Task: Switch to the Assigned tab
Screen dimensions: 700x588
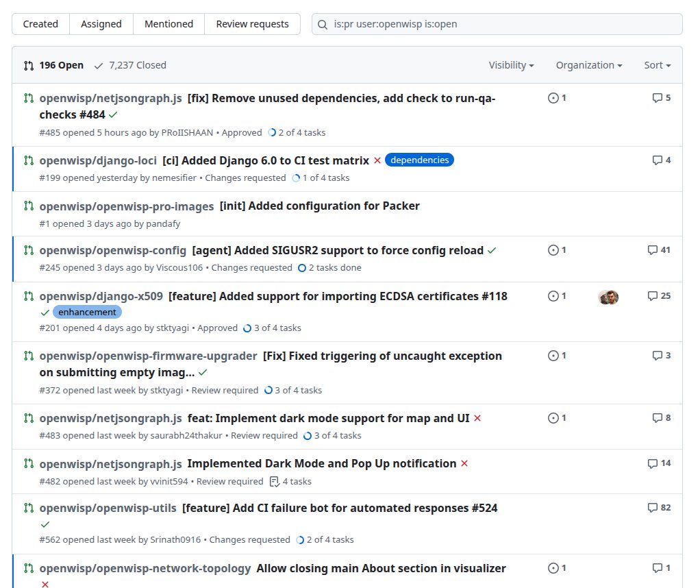Action: pyautogui.click(x=101, y=24)
